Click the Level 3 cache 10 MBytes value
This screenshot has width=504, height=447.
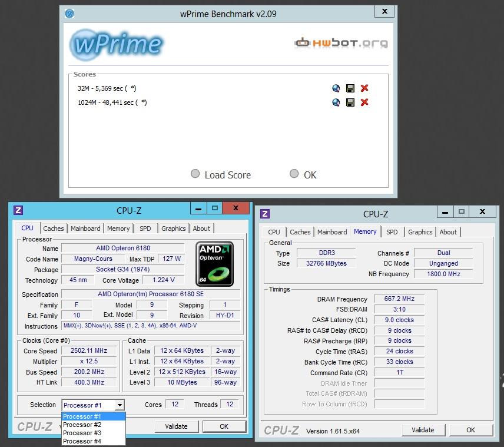182,382
